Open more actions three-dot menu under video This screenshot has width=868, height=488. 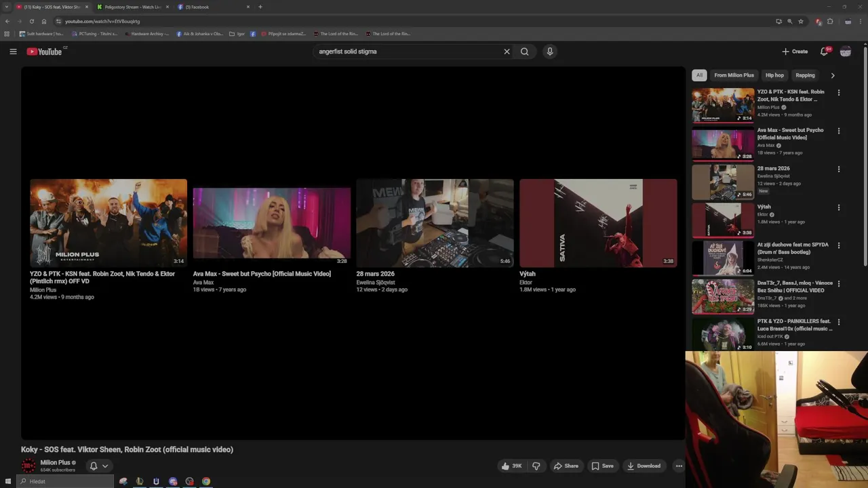[x=679, y=466]
